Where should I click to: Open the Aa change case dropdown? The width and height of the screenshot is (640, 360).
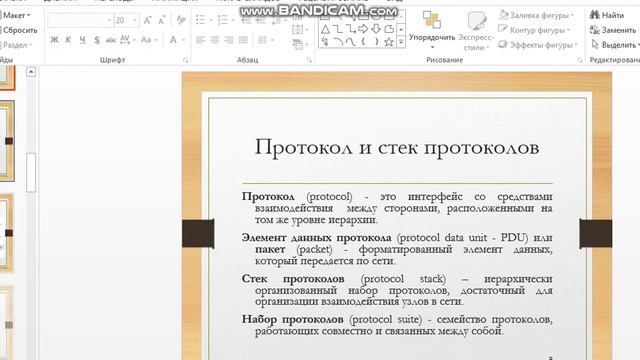(149, 40)
